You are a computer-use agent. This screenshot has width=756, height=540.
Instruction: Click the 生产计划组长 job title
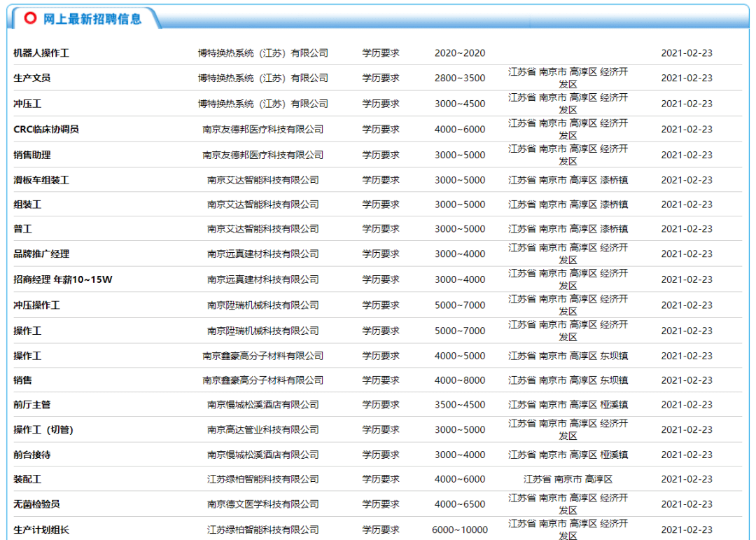pyautogui.click(x=41, y=529)
